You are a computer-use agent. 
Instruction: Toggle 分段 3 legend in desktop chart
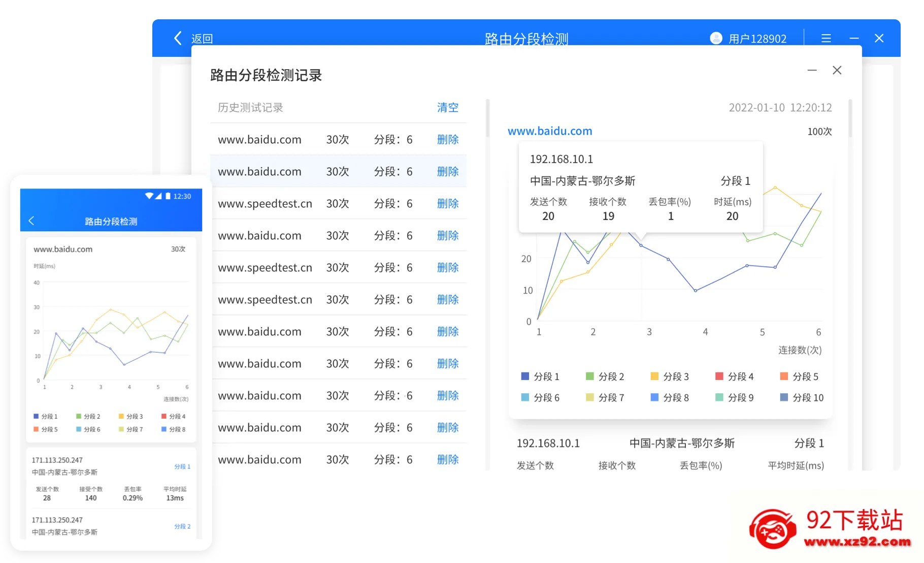670,377
